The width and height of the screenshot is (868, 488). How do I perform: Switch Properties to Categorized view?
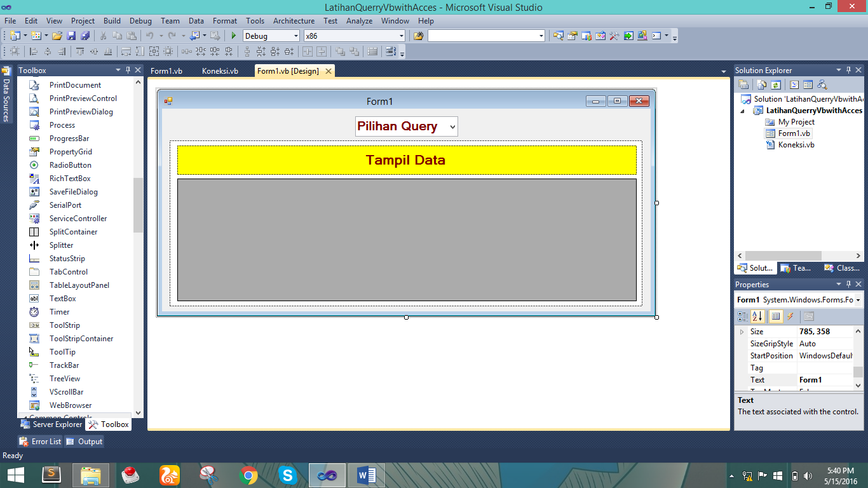pyautogui.click(x=743, y=316)
